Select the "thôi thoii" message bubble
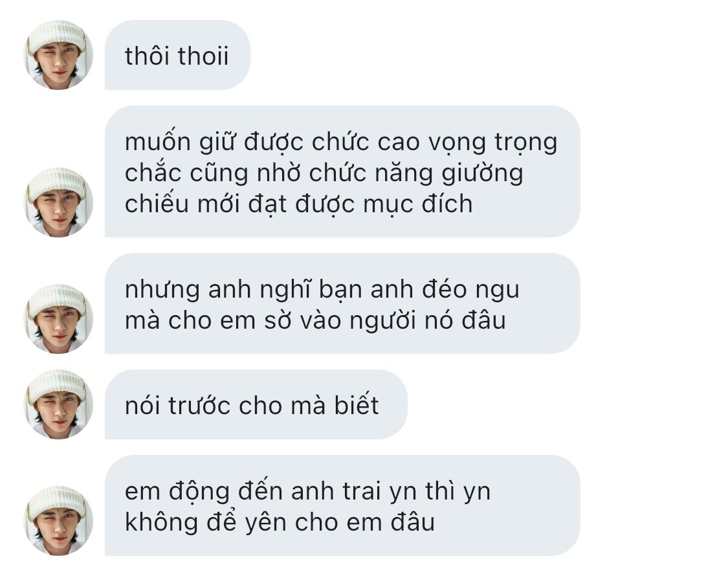 177,55
